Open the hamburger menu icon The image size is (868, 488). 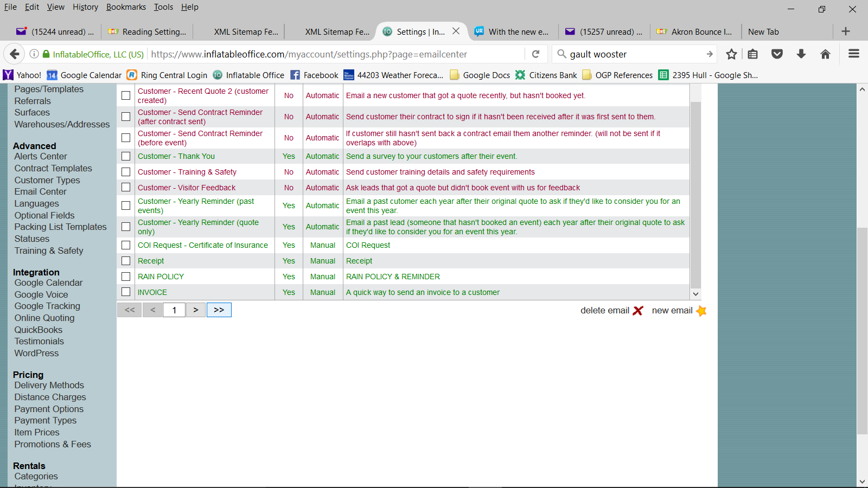(853, 54)
